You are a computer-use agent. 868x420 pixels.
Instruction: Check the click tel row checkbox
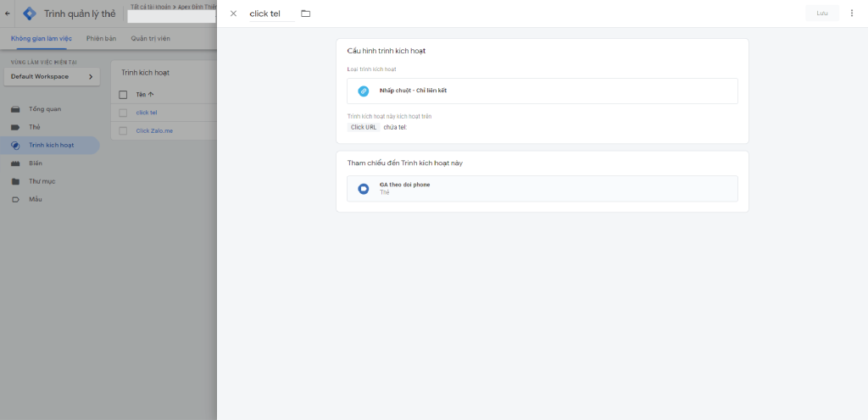(x=123, y=113)
